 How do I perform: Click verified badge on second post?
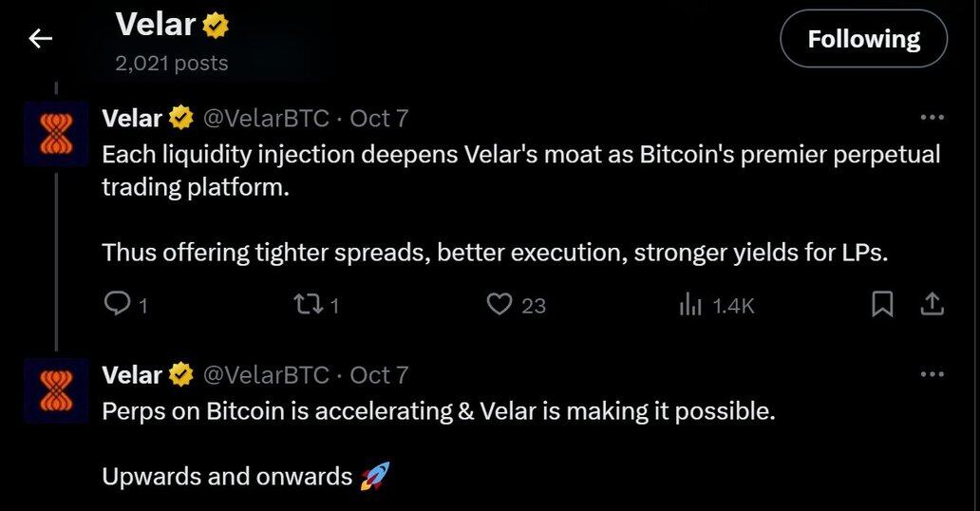click(180, 375)
